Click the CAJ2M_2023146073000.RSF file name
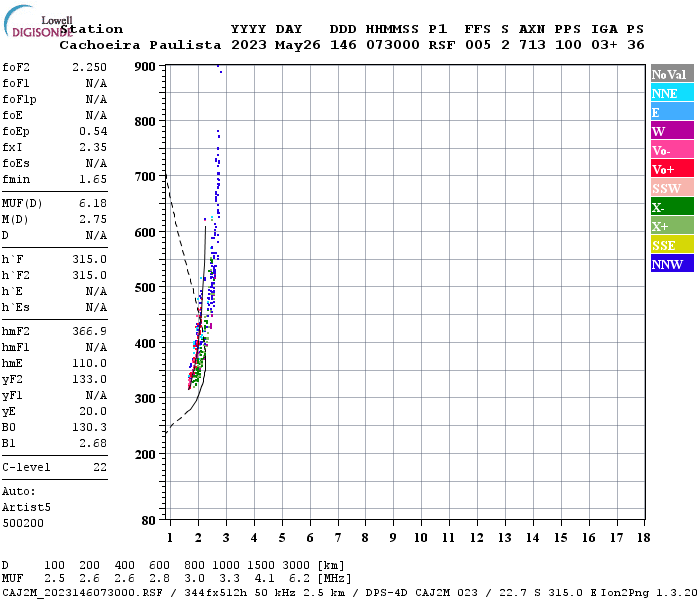This screenshot has width=700, height=600. pos(82,592)
